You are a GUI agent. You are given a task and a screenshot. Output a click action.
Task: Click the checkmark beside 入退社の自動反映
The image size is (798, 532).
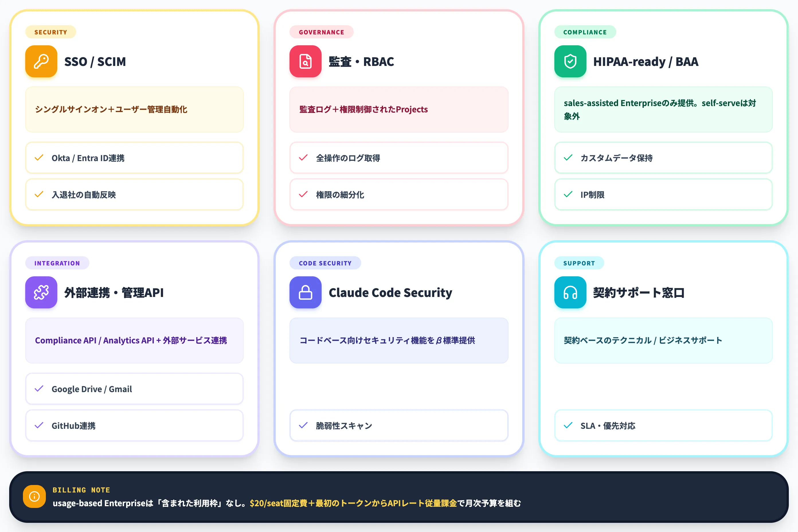pyautogui.click(x=39, y=194)
